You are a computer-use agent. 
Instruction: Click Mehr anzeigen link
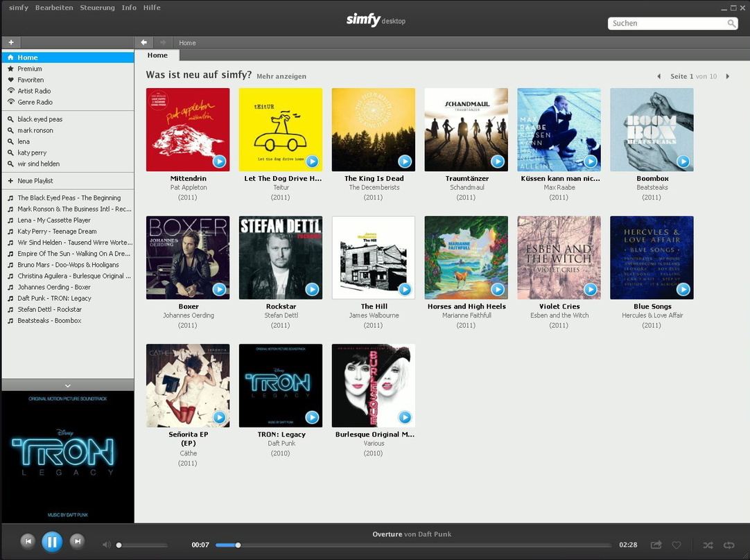[x=281, y=76]
